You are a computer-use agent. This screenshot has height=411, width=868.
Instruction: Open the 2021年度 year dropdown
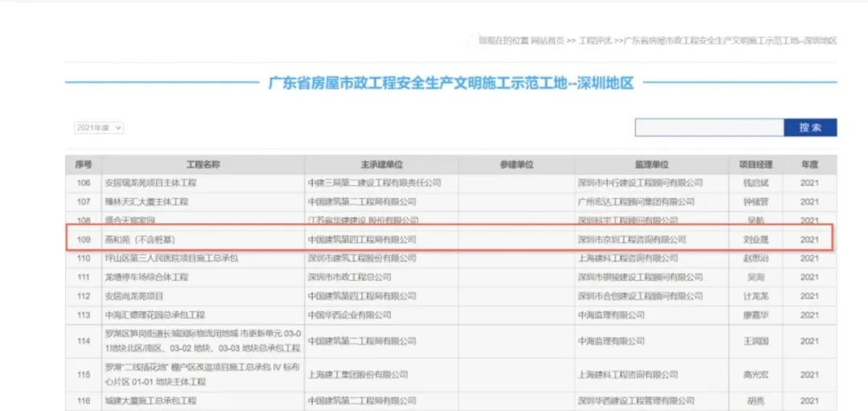coord(99,128)
